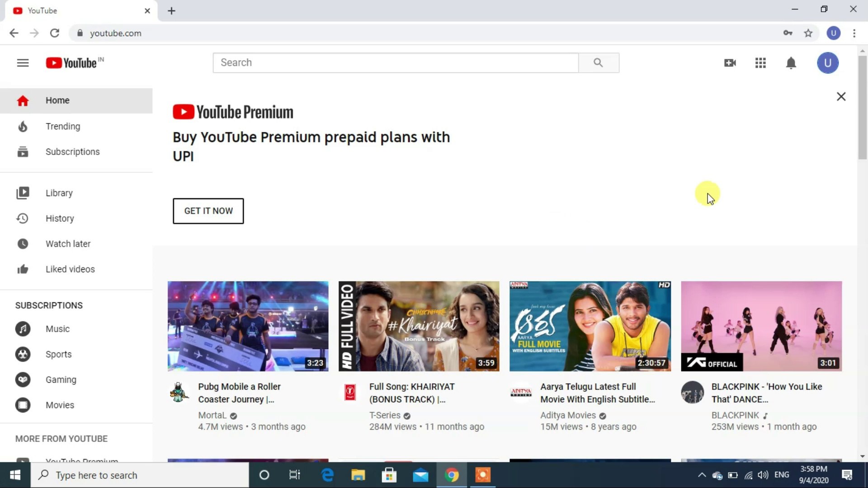The height and width of the screenshot is (488, 868).
Task: Dismiss the YouTube Premium banner
Action: [x=841, y=96]
